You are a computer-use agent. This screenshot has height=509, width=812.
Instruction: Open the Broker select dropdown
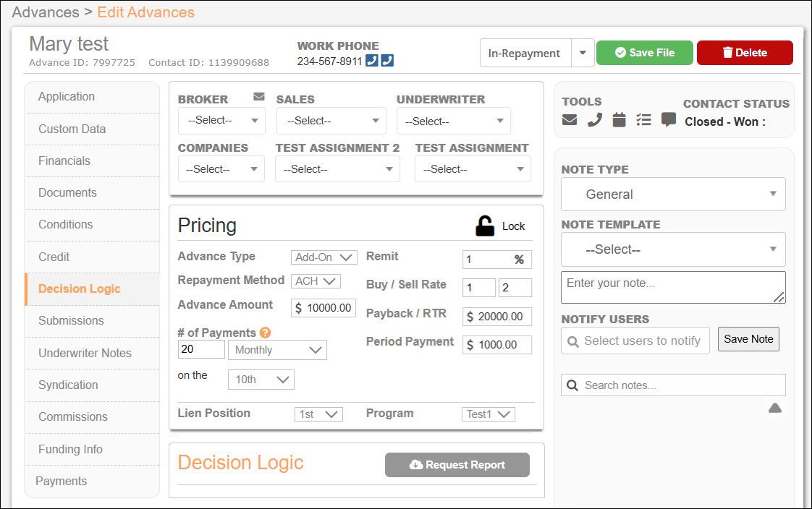[221, 121]
